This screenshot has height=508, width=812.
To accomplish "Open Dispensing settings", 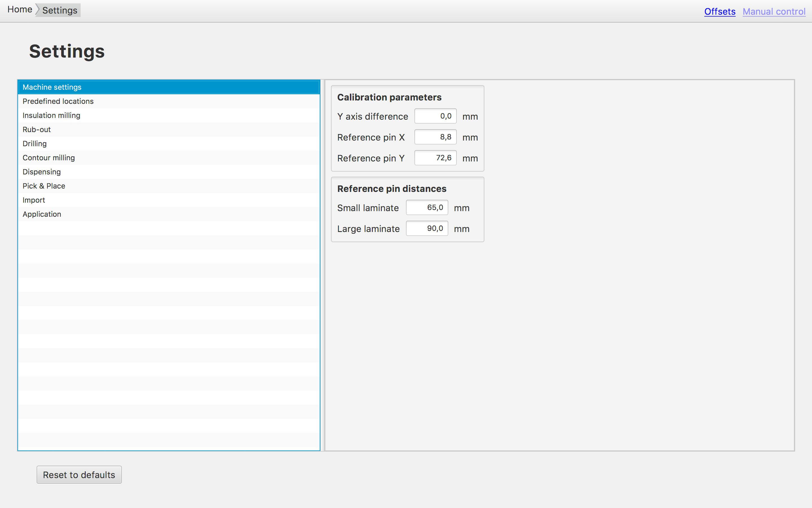I will click(169, 172).
